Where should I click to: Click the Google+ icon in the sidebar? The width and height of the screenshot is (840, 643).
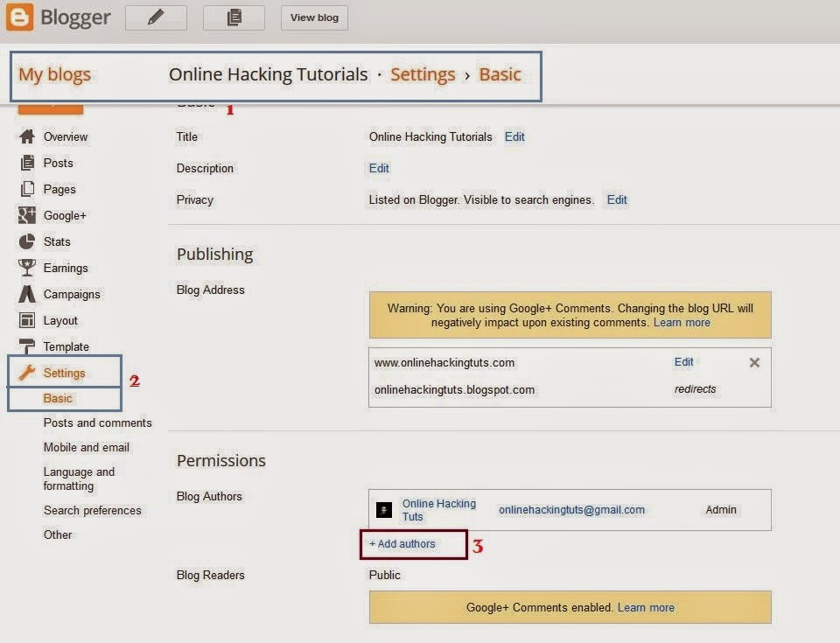(27, 215)
